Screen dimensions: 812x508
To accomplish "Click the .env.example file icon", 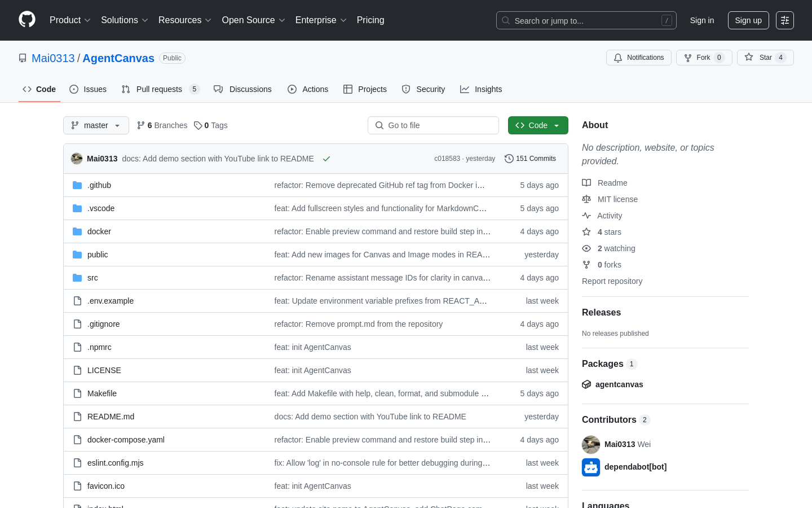I will pos(77,301).
